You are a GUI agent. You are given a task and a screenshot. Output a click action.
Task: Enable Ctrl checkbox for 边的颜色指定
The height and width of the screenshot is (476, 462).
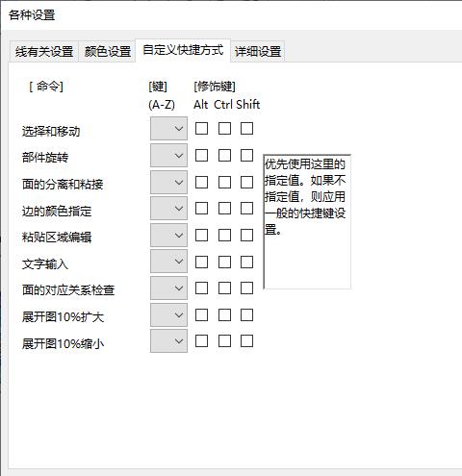pos(224,209)
